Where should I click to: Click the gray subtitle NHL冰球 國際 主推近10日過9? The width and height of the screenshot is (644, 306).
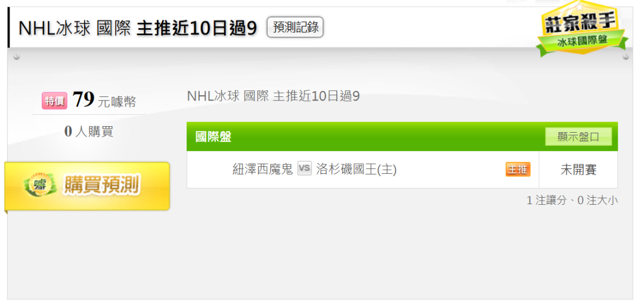pyautogui.click(x=273, y=96)
